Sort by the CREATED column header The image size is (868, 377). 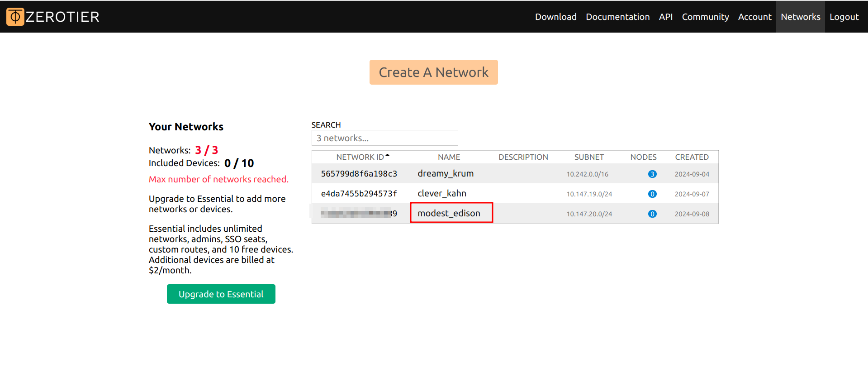tap(692, 157)
